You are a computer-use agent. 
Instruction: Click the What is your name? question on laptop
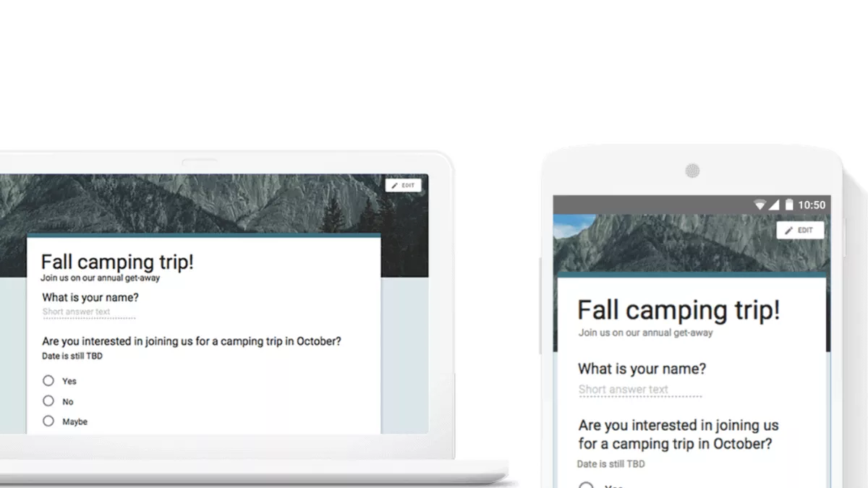coord(90,297)
